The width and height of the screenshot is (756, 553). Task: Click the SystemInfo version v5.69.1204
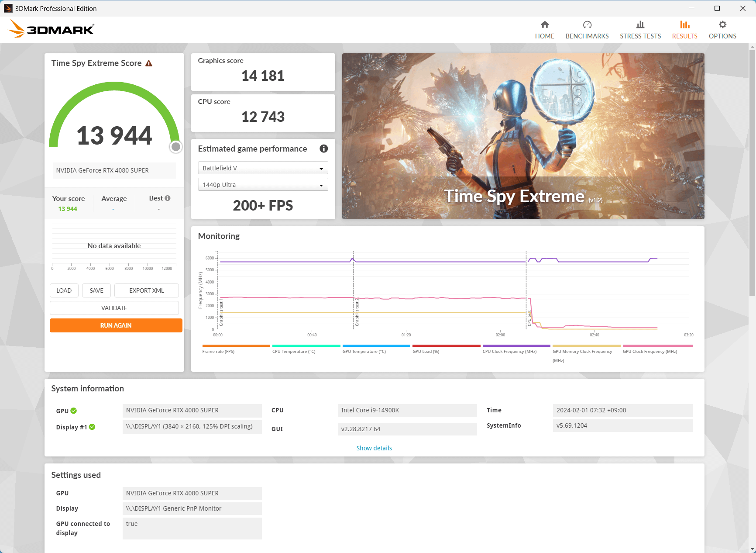623,425
